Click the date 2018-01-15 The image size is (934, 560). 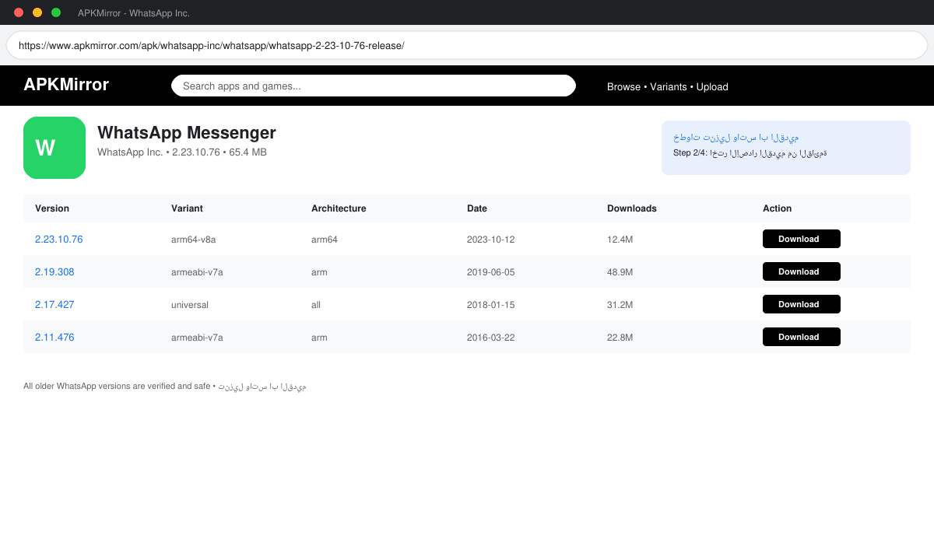point(491,305)
